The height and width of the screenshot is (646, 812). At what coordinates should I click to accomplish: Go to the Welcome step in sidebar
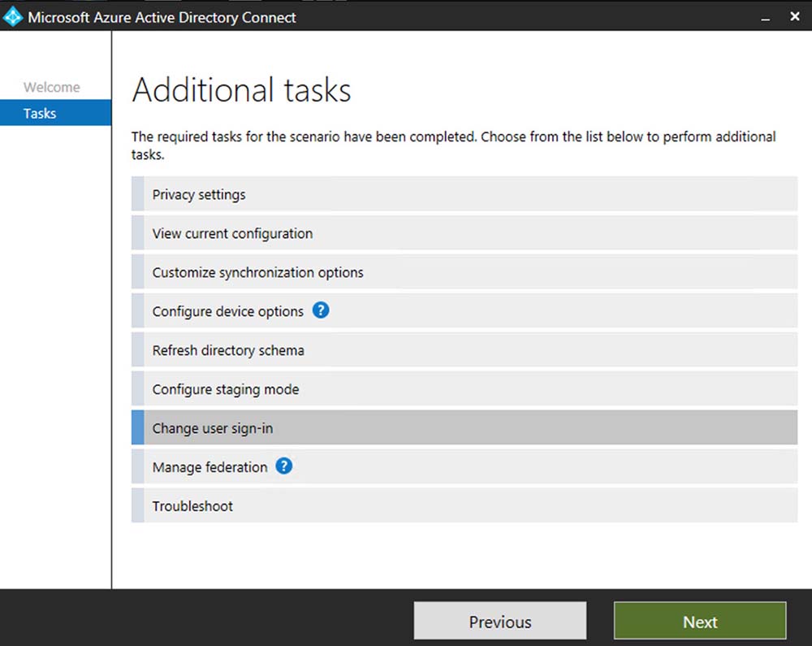click(52, 87)
